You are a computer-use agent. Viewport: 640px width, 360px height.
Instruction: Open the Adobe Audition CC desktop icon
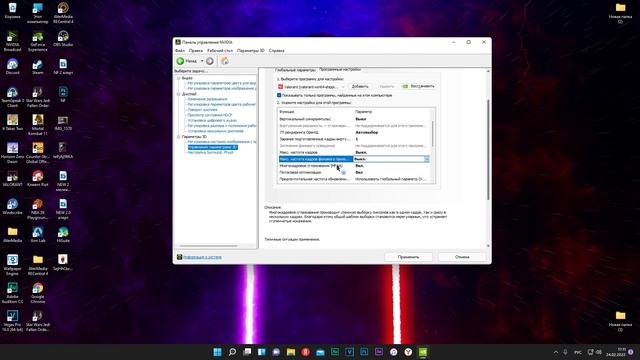point(12,293)
